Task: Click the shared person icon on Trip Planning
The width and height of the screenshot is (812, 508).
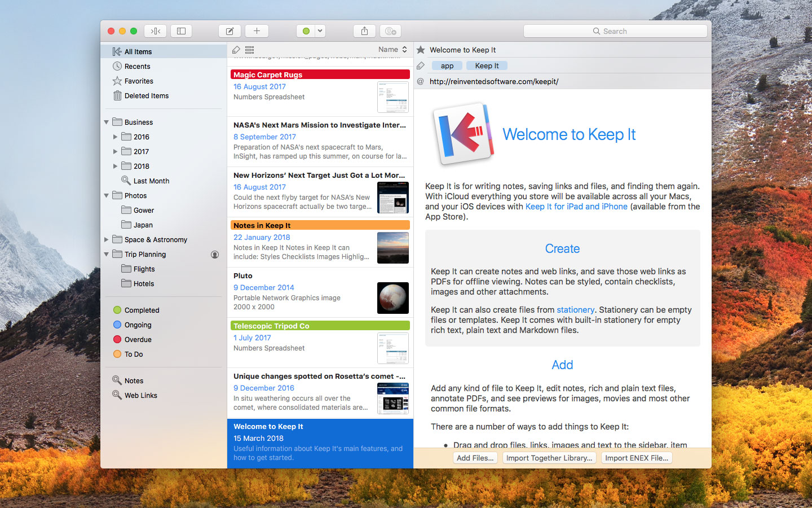Action: (215, 255)
